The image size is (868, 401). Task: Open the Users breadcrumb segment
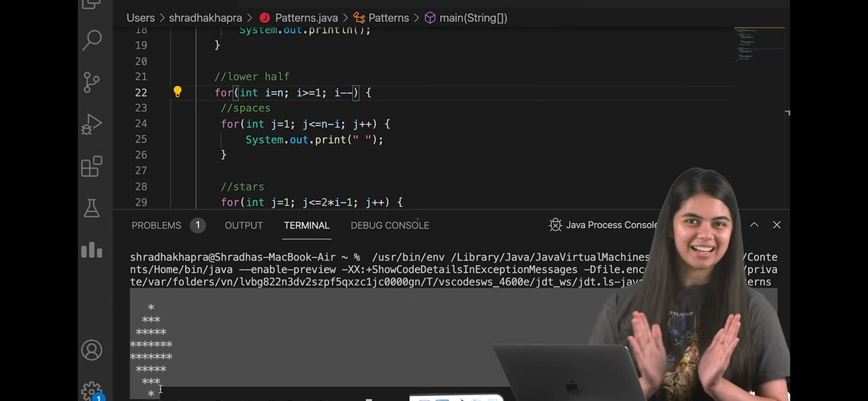coord(140,17)
